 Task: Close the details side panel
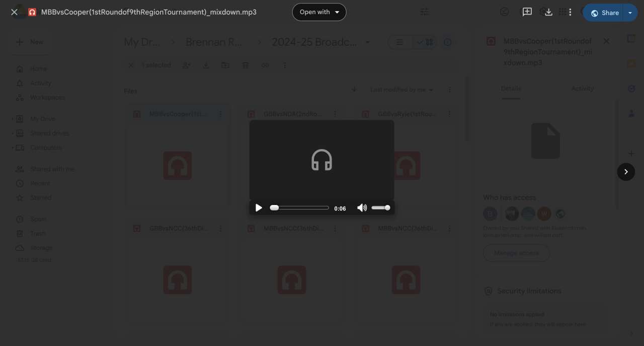tap(606, 41)
